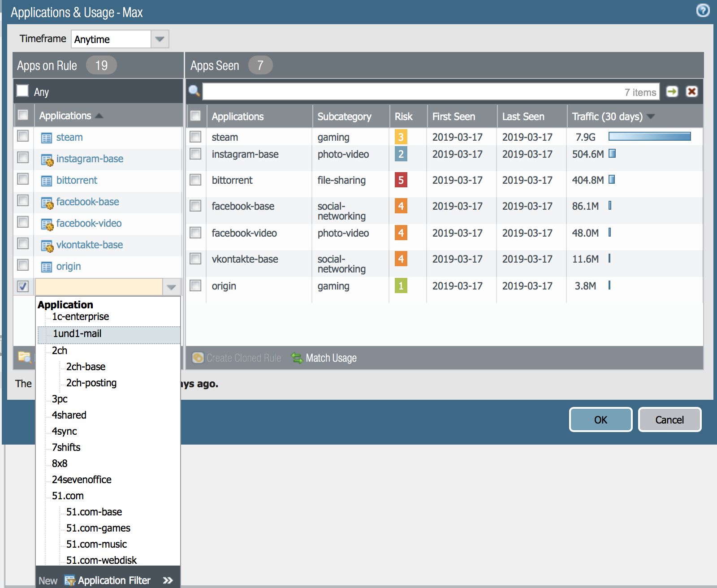Open the help icon in title bar
Viewport: 717px width, 588px height.
tap(703, 10)
